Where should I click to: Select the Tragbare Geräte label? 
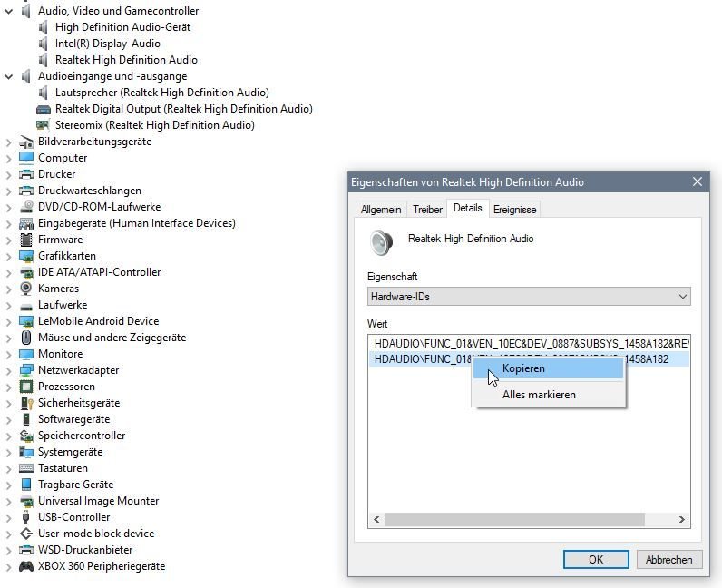[x=75, y=485]
